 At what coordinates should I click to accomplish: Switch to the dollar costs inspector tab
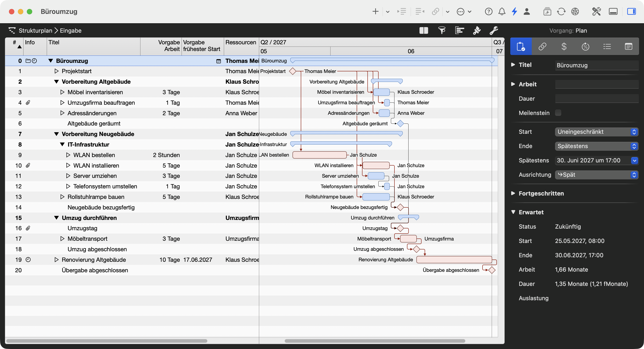click(x=564, y=47)
